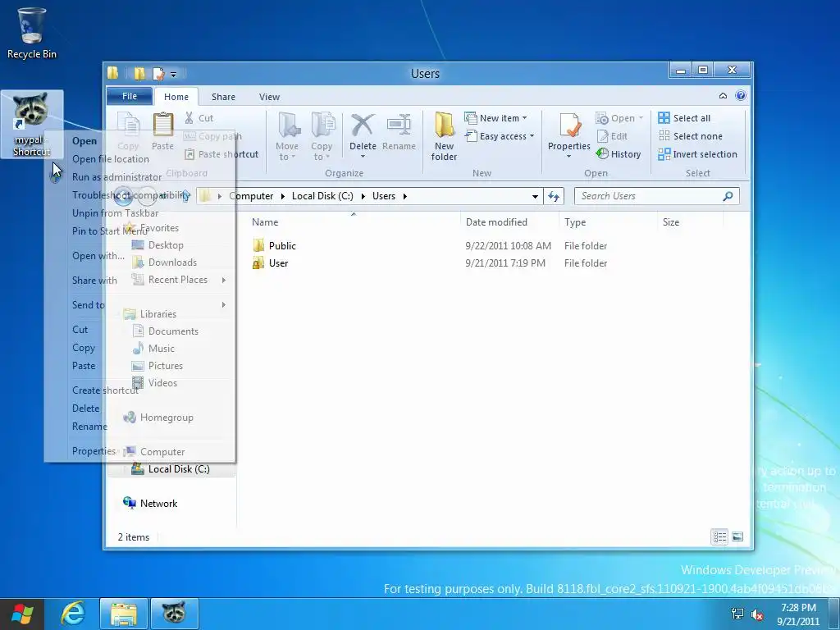The image size is (840, 630).
Task: Click the address bar refresh button
Action: click(554, 196)
